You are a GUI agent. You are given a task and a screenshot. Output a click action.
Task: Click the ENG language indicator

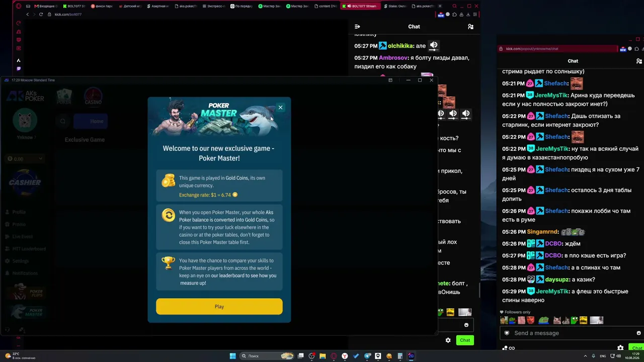click(x=603, y=356)
